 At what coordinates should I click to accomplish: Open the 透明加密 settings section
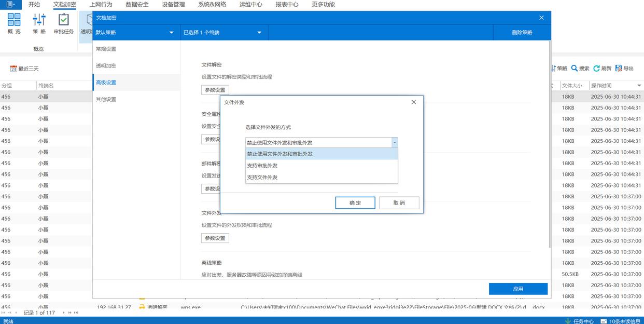pos(106,66)
